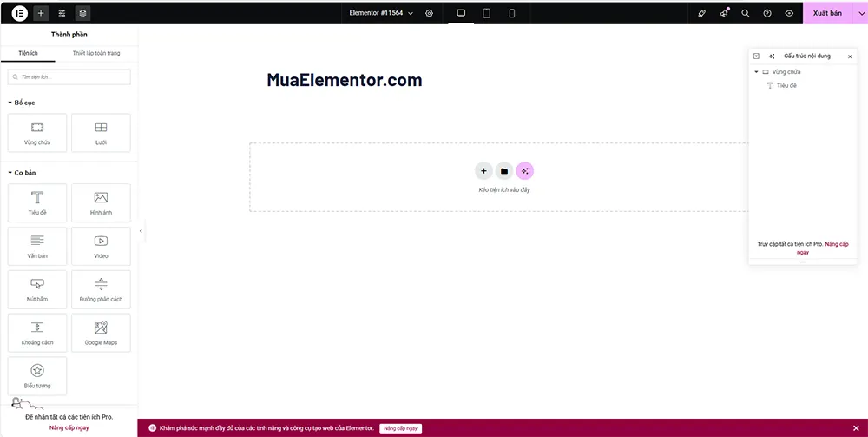The image size is (868, 437).
Task: Click the Thành phần panel title
Action: (69, 35)
